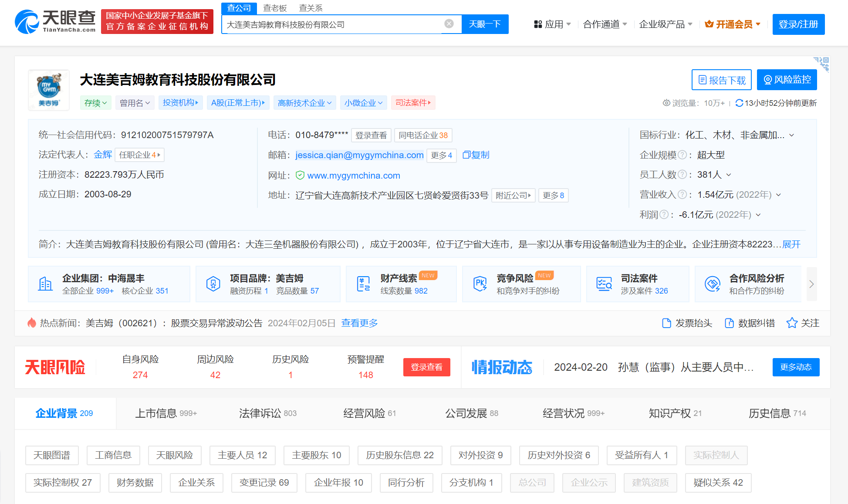
Task: Switch to 查老板 search tab
Action: coord(275,8)
